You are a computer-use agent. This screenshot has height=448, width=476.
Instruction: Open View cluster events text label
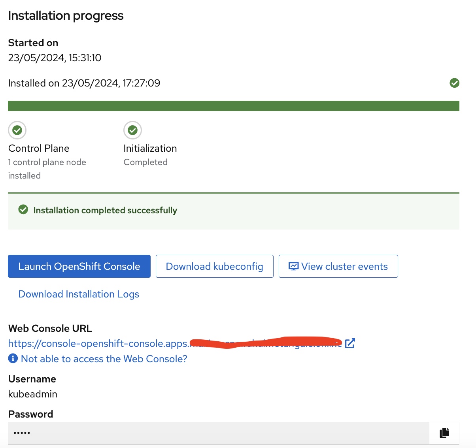344,266
